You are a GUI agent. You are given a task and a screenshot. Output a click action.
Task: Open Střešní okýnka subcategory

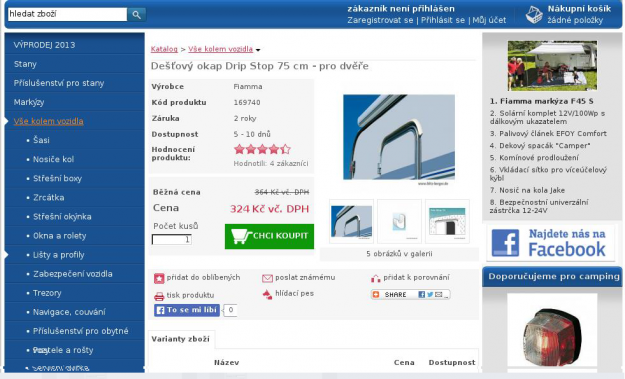(x=62, y=217)
